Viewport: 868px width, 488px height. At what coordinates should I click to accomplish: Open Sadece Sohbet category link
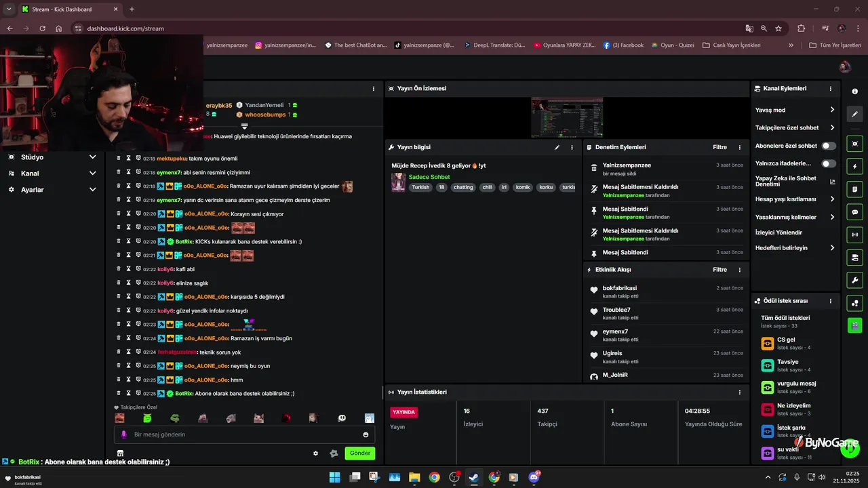coord(429,177)
